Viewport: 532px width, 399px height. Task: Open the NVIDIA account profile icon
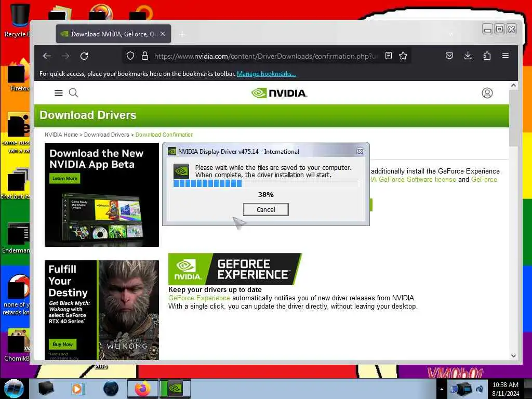coord(487,93)
